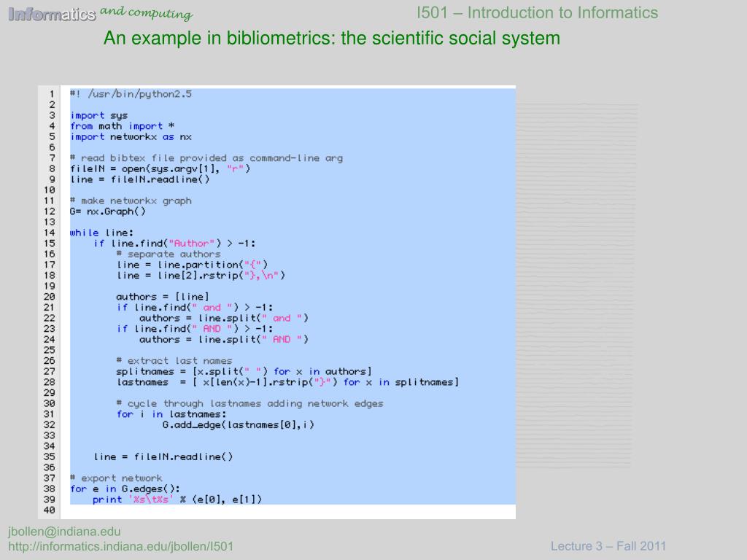
Task: Click the line[2].rstrip code line
Action: 201,275
